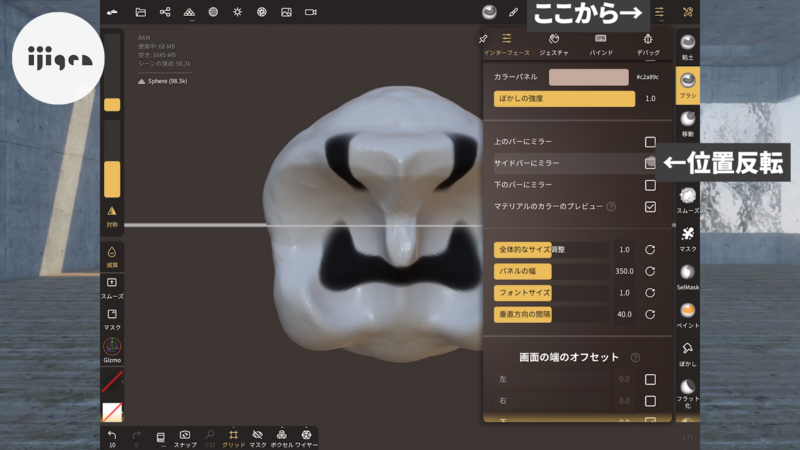The image size is (800, 450).
Task: Open the Post Process aperture menu
Action: 262,12
